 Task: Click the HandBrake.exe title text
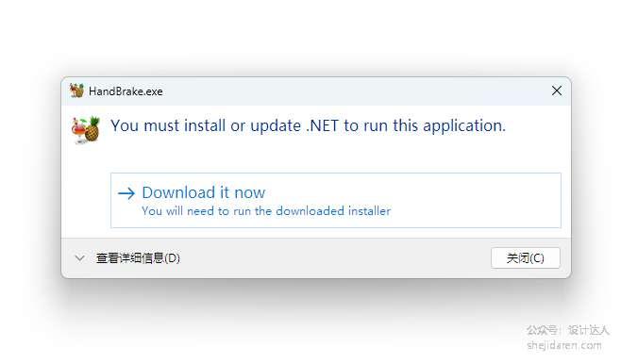coord(126,91)
